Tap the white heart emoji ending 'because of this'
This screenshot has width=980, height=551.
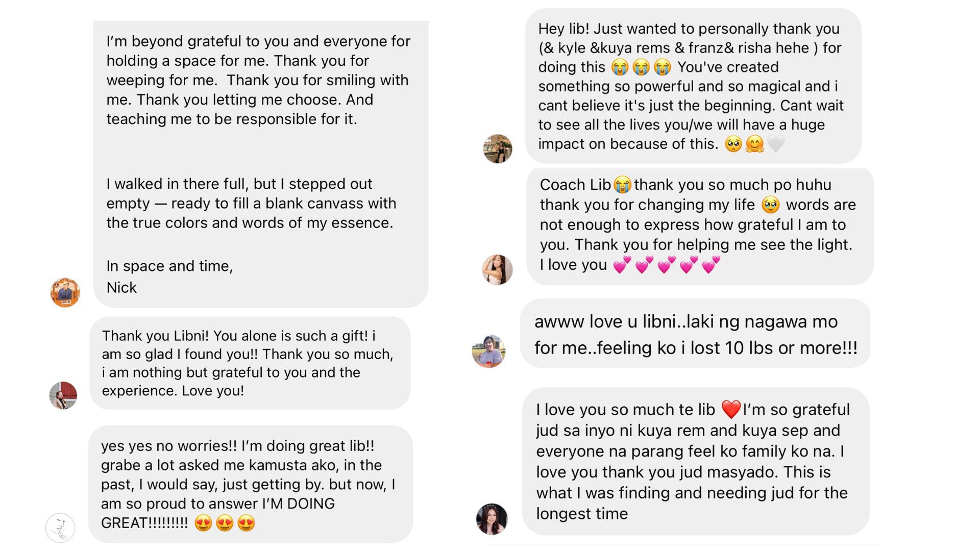[776, 144]
